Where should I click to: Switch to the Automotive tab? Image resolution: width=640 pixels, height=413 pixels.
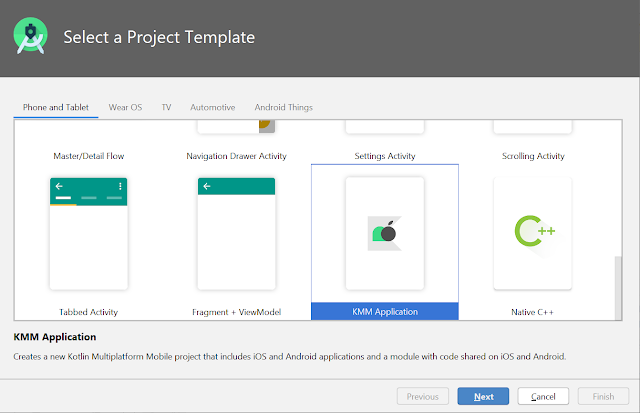pos(212,107)
